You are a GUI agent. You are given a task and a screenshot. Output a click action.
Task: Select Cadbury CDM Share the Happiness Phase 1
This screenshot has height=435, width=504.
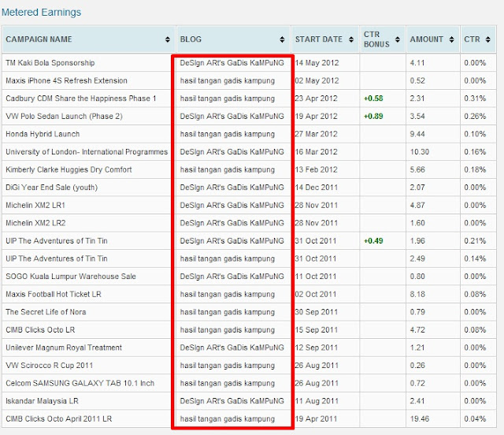(x=80, y=99)
